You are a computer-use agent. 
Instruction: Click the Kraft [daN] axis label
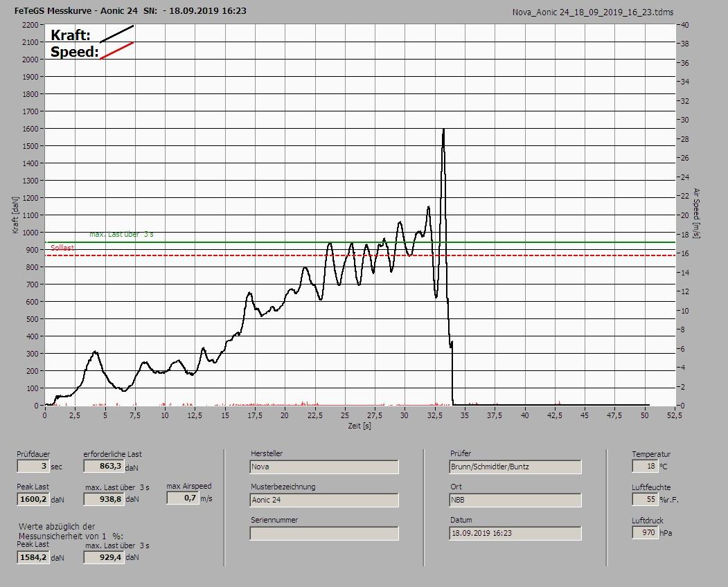tap(16, 215)
